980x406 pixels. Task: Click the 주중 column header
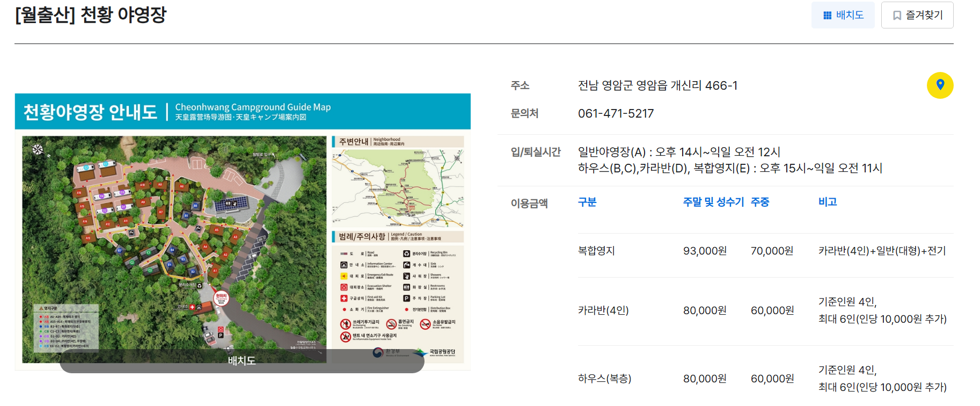[760, 202]
